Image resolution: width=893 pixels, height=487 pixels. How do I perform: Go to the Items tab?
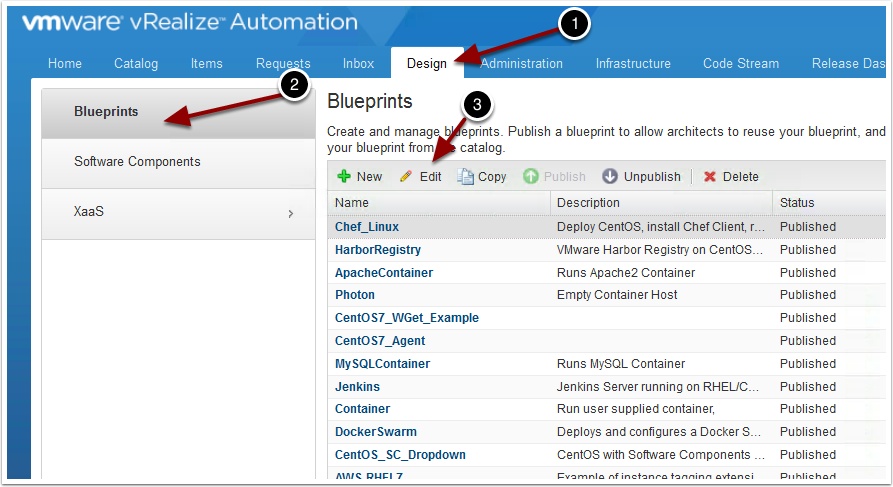click(x=207, y=63)
